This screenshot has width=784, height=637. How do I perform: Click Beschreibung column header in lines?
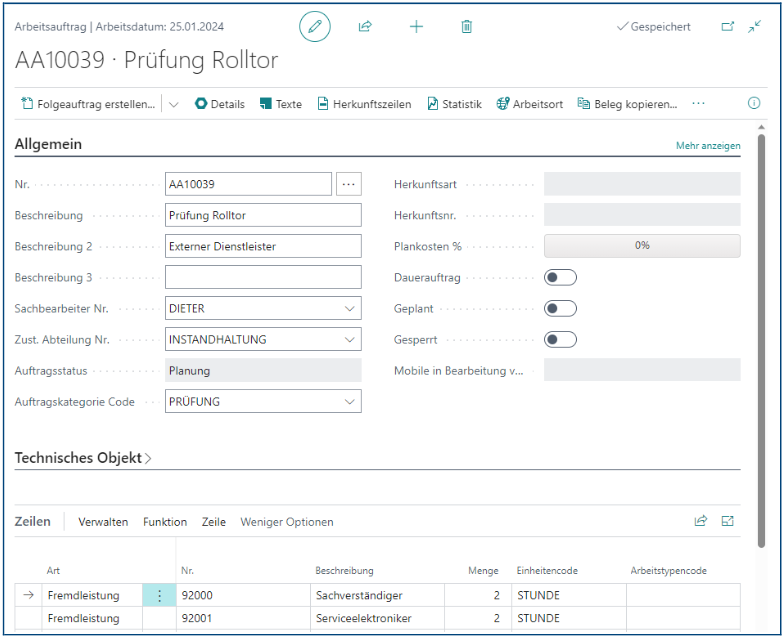pos(344,570)
